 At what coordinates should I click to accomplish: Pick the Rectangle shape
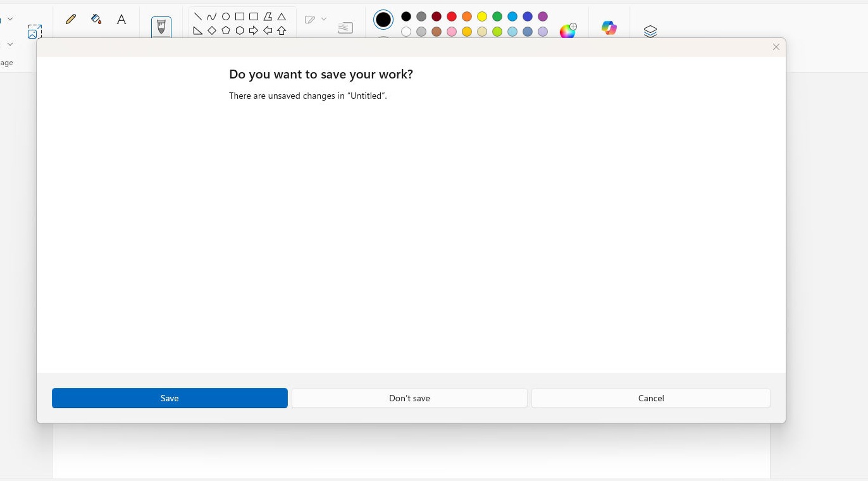[x=240, y=16]
